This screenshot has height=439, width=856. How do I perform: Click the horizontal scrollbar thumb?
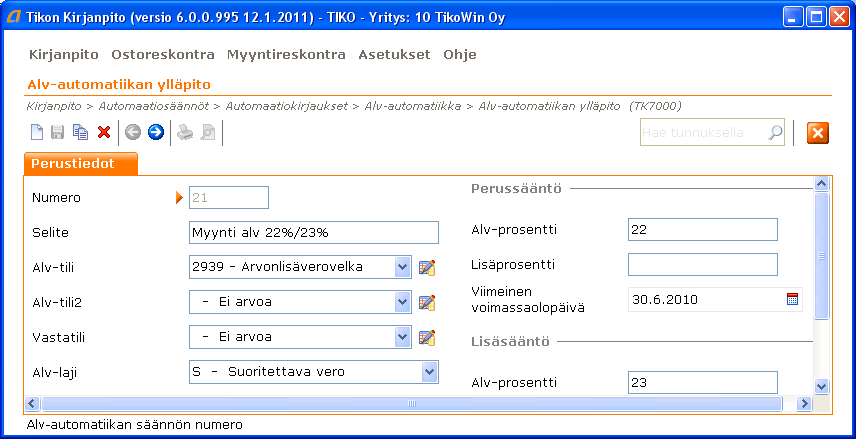(x=412, y=404)
